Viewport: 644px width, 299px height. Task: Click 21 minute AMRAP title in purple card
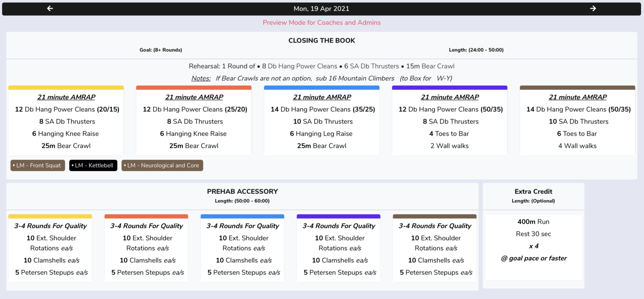(x=450, y=97)
